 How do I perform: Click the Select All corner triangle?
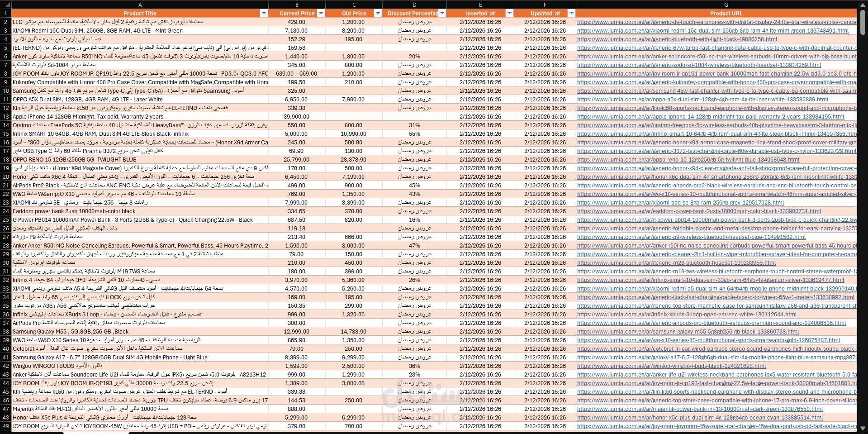pyautogui.click(x=6, y=5)
